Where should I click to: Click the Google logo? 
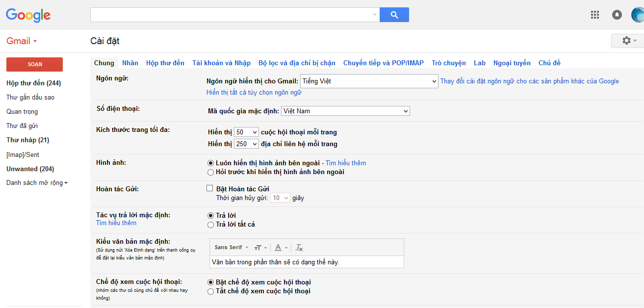[28, 15]
